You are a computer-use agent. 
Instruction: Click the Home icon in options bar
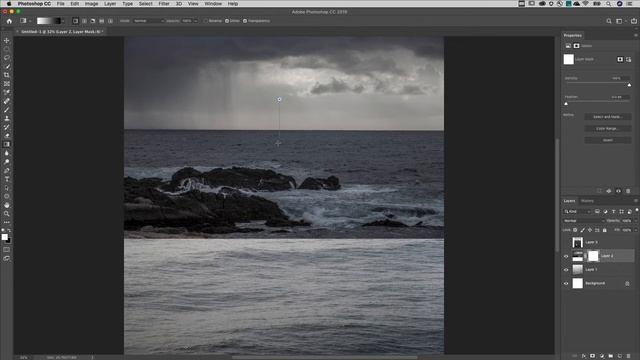pos(9,21)
